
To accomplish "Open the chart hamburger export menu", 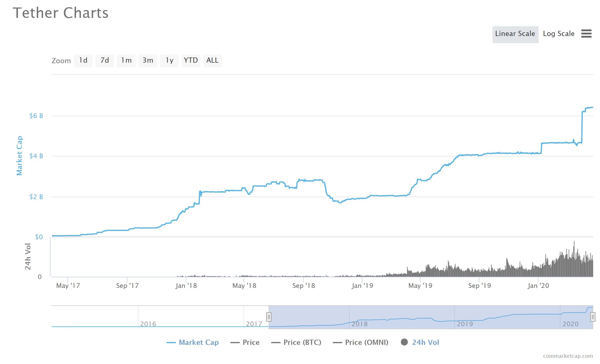I will tap(586, 34).
